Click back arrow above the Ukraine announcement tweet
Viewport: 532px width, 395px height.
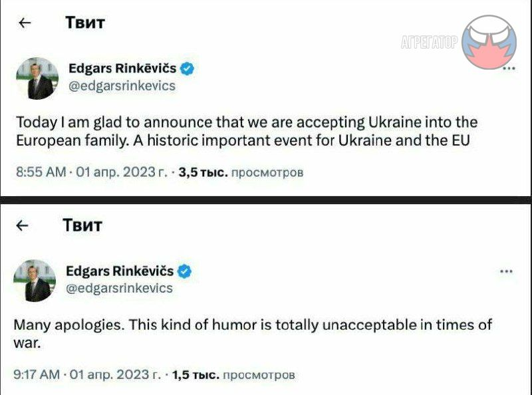[x=25, y=23]
